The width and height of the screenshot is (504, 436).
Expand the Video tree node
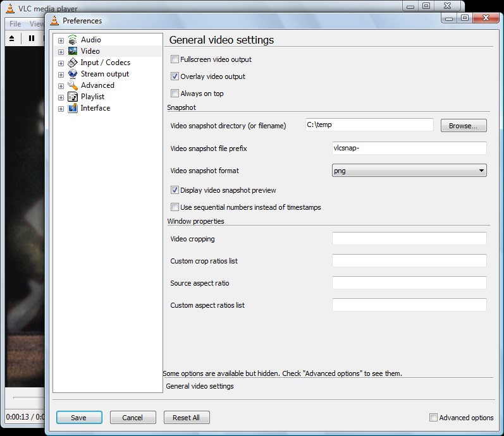[x=61, y=52]
